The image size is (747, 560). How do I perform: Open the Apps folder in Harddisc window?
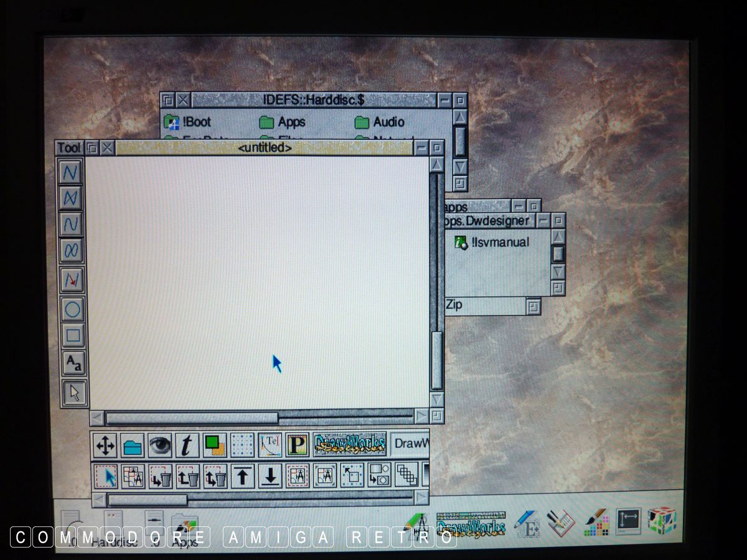coord(282,122)
